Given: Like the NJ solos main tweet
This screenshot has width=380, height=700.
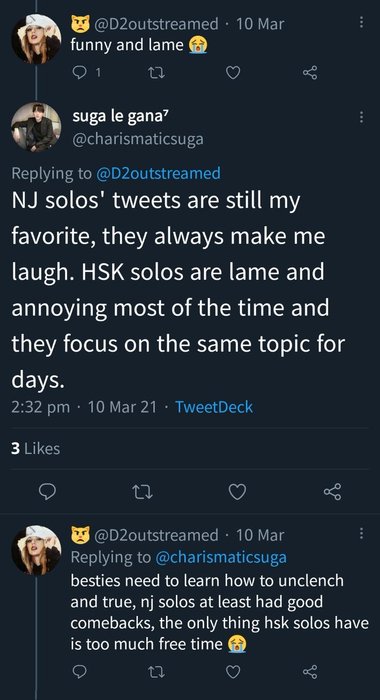Looking at the screenshot, I should pos(237,492).
